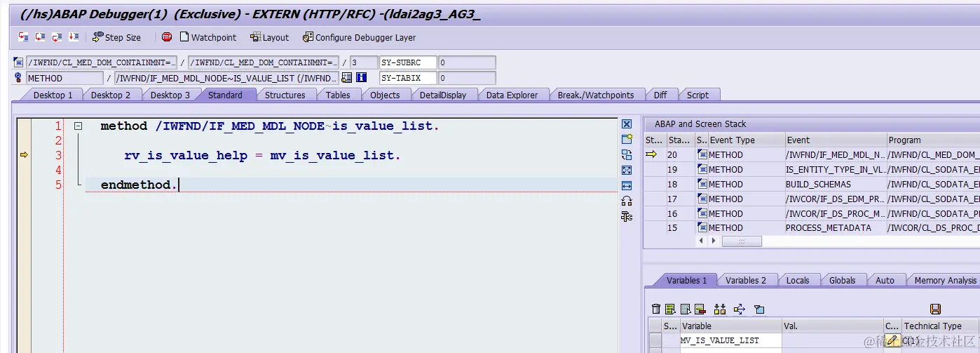
Task: Click the pencil change icon for MV_IS_VALUE_LIST
Action: click(892, 340)
